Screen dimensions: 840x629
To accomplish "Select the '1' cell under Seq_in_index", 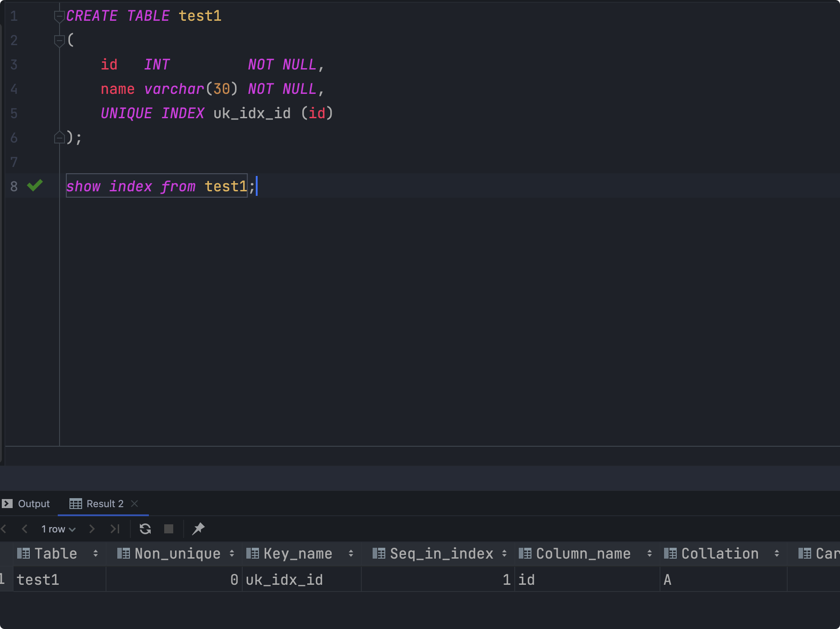I will tap(438, 579).
